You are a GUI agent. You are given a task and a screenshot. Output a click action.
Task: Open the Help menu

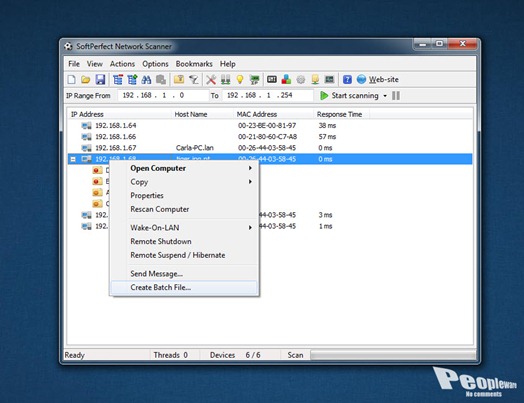(228, 64)
